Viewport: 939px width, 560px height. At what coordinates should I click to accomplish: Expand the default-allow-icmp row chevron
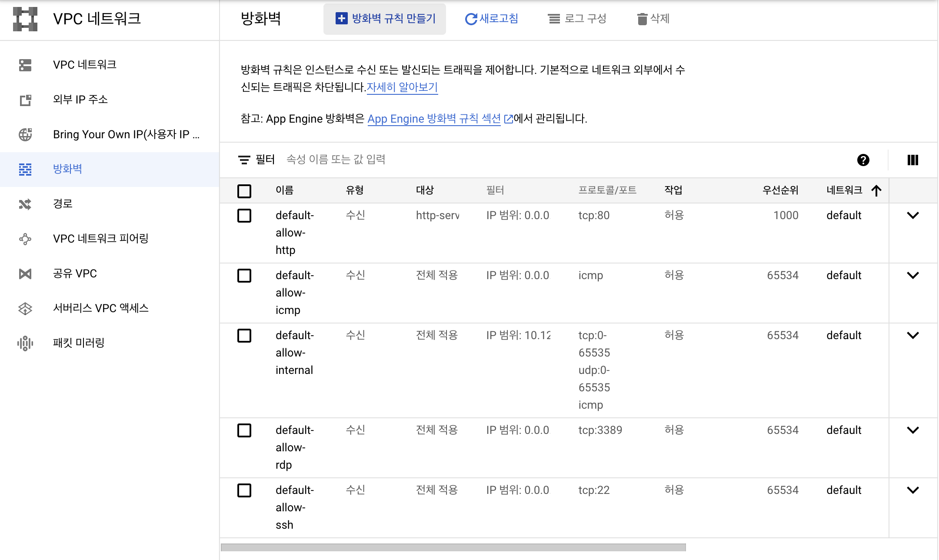[x=912, y=276]
